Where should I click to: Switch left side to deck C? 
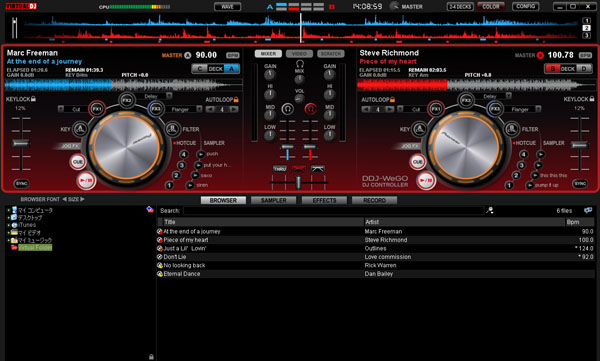pos(199,69)
